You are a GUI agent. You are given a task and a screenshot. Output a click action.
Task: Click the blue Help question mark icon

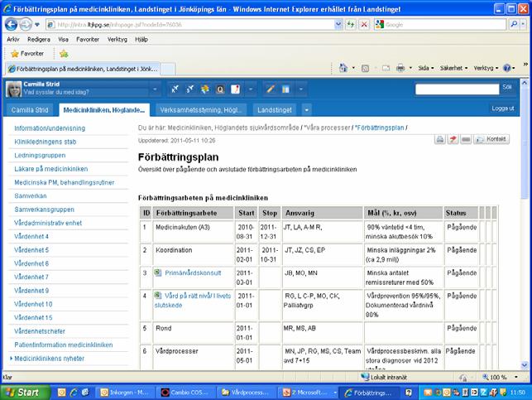click(507, 68)
